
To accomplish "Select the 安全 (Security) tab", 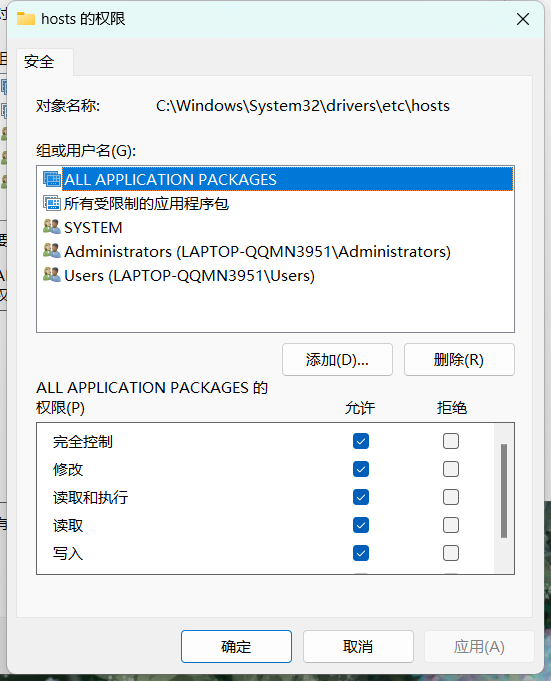I will [x=39, y=62].
